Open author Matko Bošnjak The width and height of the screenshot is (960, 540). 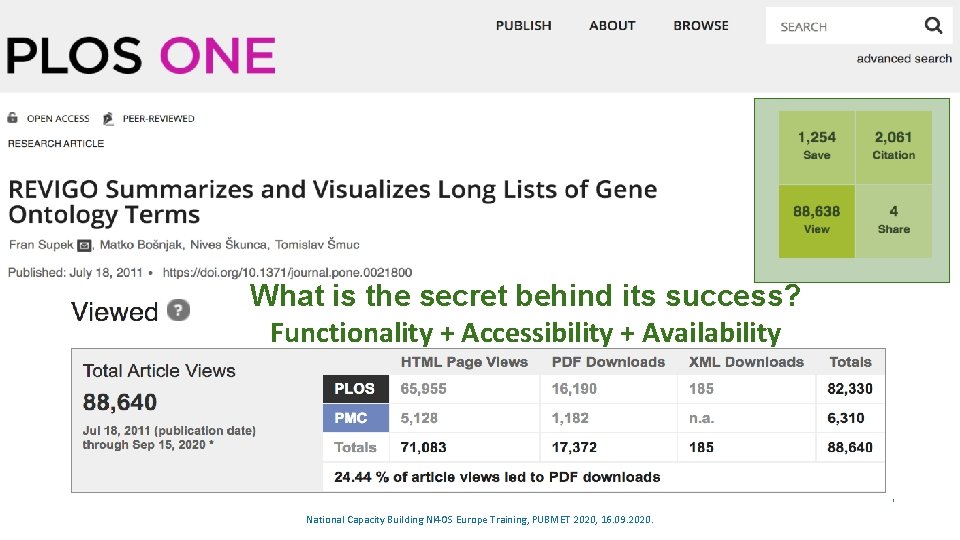pos(141,245)
